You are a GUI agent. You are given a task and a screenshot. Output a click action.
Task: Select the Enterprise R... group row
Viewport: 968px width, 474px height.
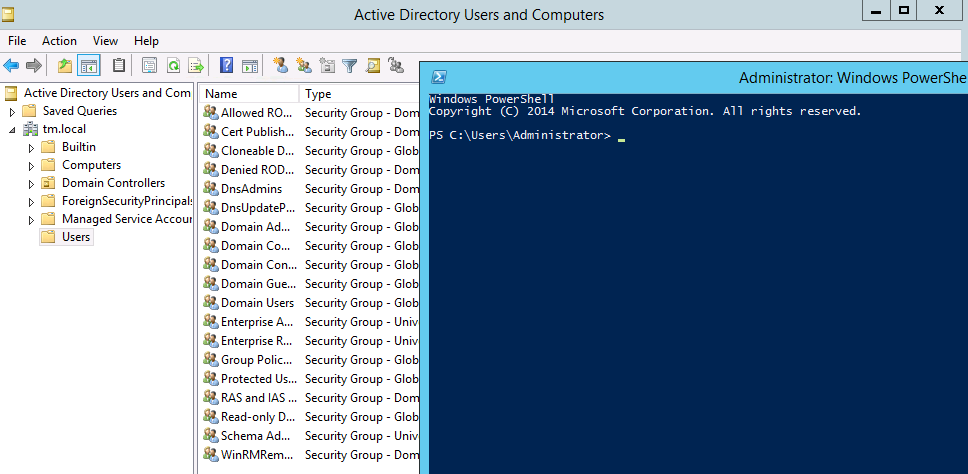(x=311, y=341)
